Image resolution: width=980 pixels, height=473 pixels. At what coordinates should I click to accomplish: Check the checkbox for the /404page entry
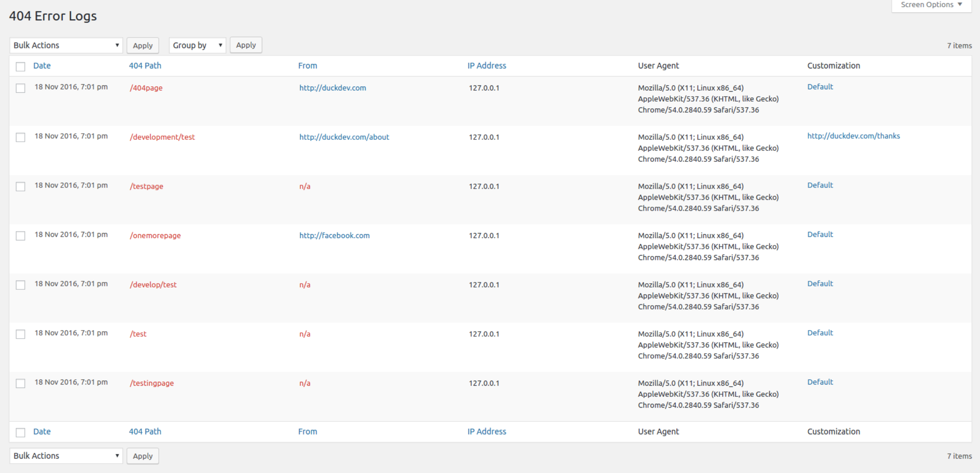[20, 88]
